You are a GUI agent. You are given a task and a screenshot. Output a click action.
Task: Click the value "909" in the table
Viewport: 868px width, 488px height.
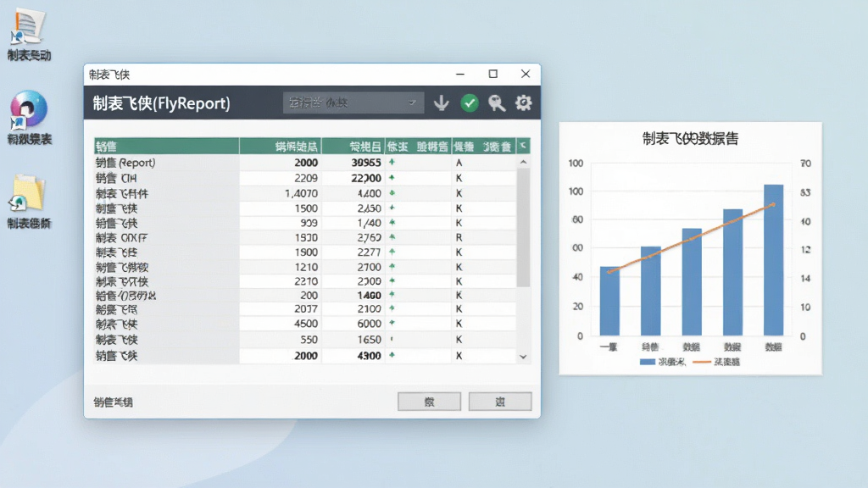tap(309, 223)
